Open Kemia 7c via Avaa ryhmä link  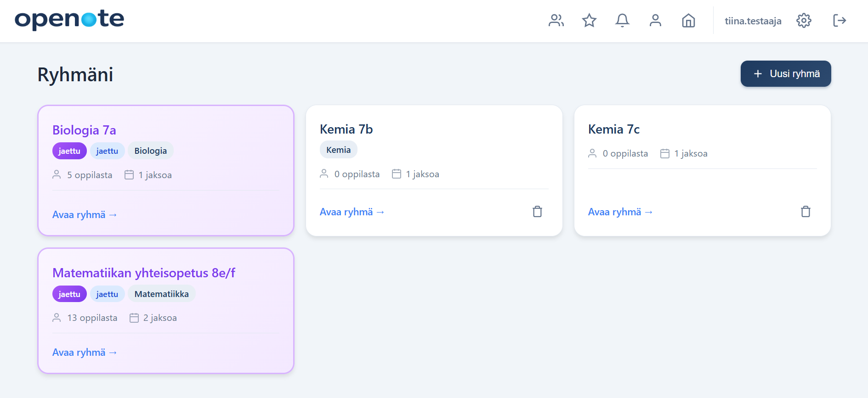click(x=620, y=212)
